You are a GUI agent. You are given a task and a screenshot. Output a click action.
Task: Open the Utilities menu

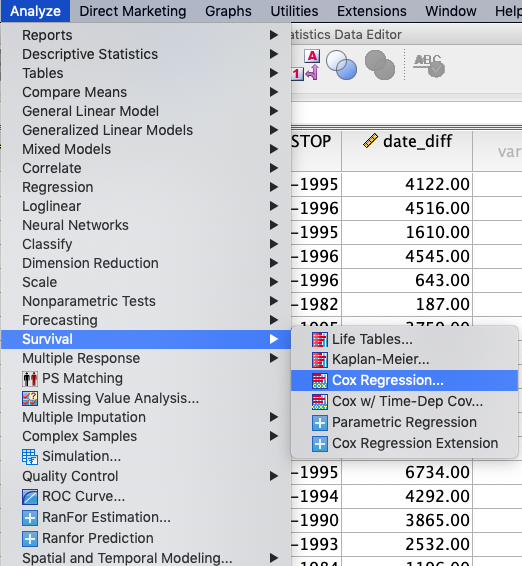pyautogui.click(x=294, y=11)
